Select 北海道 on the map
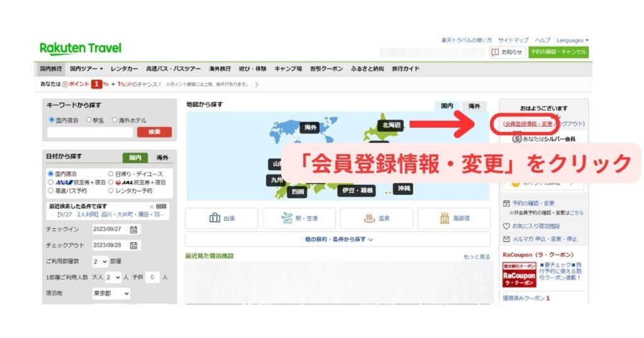The width and height of the screenshot is (644, 338). pos(391,125)
